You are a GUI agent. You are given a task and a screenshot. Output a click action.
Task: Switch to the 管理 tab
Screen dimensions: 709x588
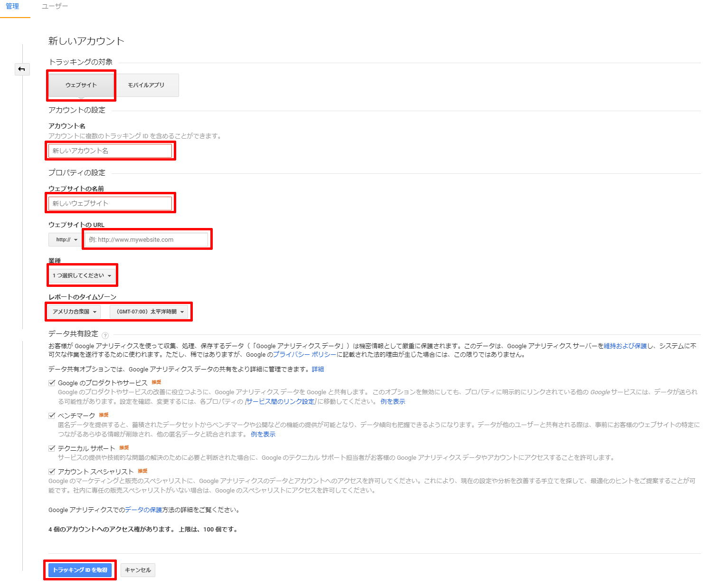tap(13, 7)
